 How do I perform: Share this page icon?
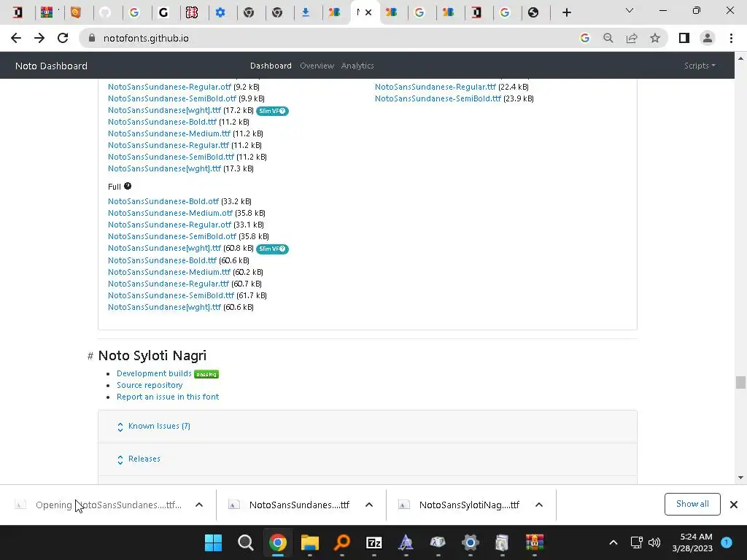632,38
